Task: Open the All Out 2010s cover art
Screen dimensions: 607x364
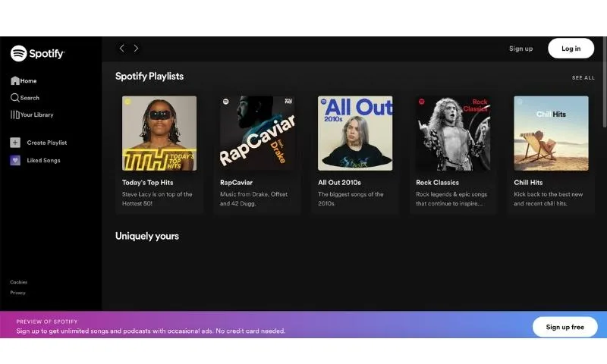Action: 355,133
